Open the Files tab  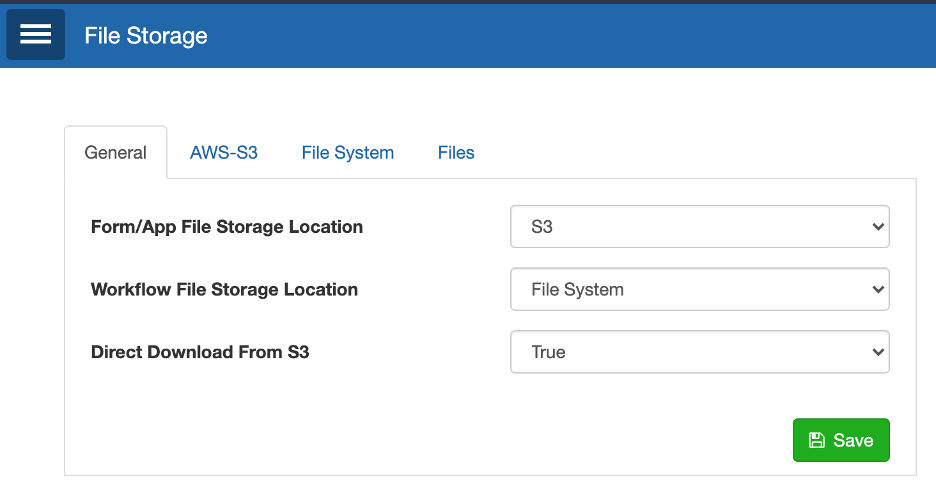point(456,152)
